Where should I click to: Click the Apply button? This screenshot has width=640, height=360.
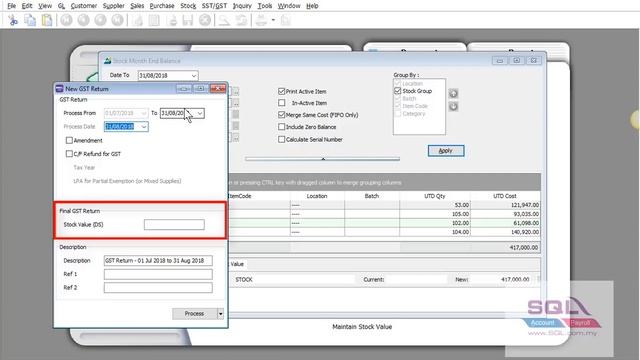(446, 151)
